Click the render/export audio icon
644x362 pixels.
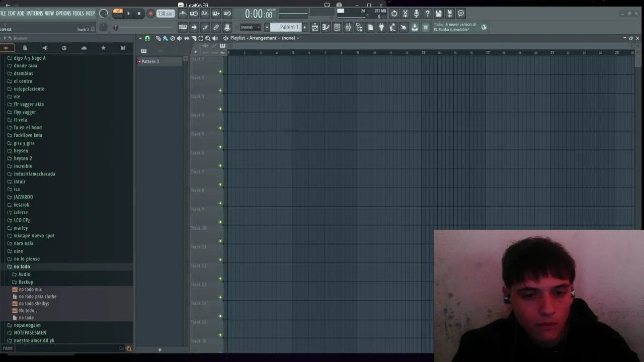[x=449, y=14]
